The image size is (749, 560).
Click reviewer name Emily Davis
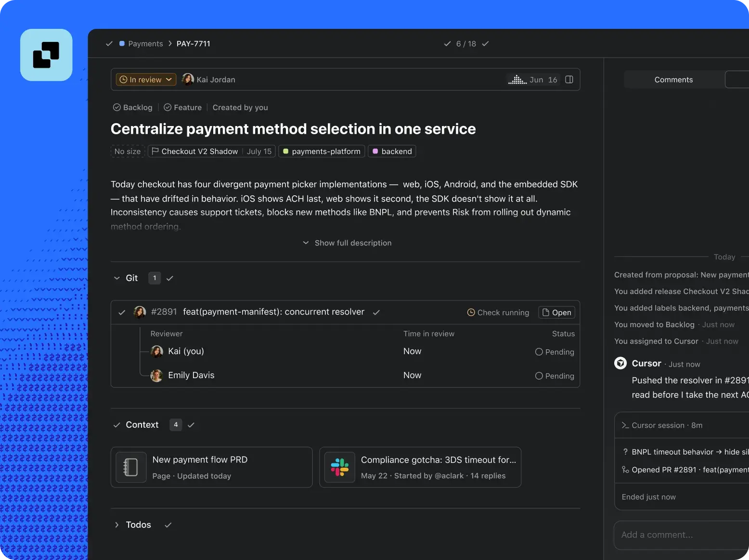(191, 375)
